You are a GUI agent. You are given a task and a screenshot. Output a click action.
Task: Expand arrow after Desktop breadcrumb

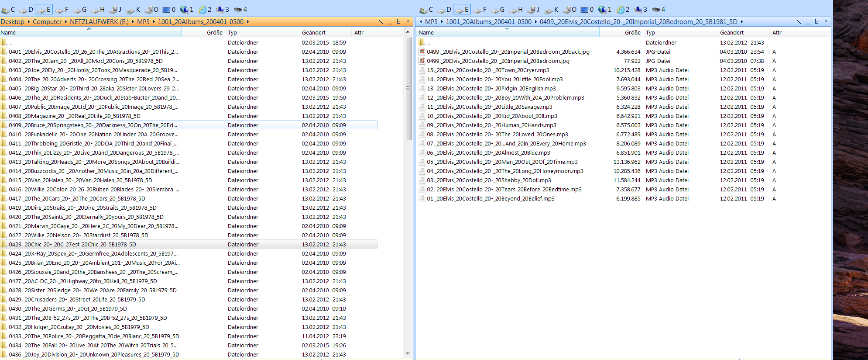[x=29, y=22]
